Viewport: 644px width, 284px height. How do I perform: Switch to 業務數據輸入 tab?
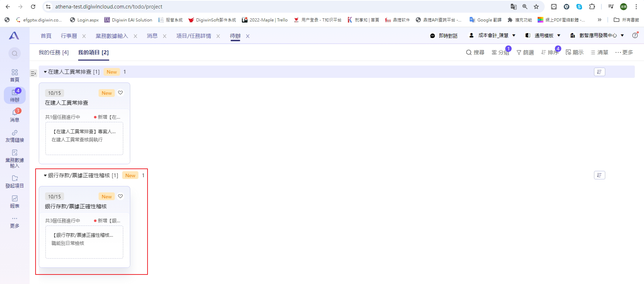click(x=112, y=36)
